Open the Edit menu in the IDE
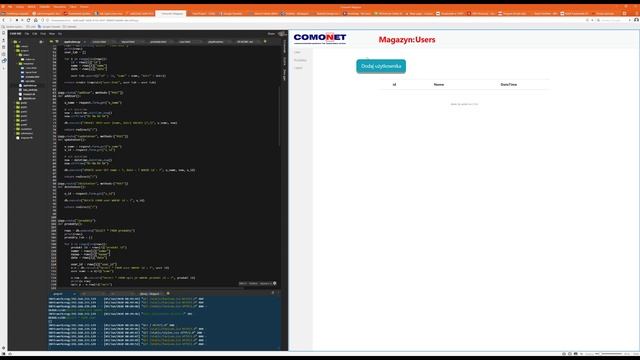The height and width of the screenshot is (360, 640). (x=35, y=33)
